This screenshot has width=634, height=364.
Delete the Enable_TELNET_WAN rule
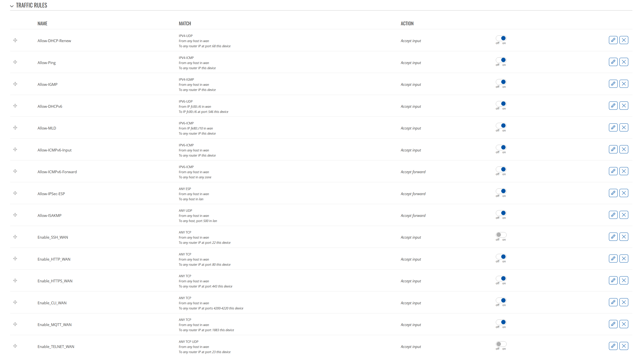[x=624, y=346]
